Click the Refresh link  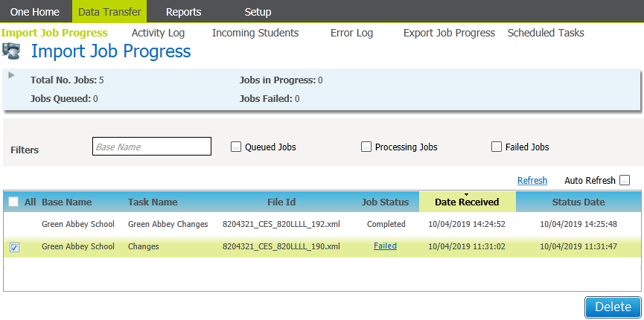tap(532, 180)
